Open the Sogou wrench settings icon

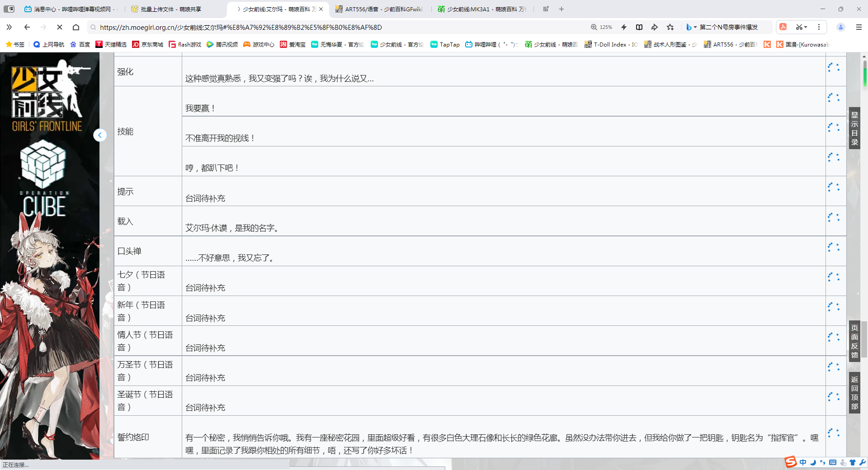[863, 462]
